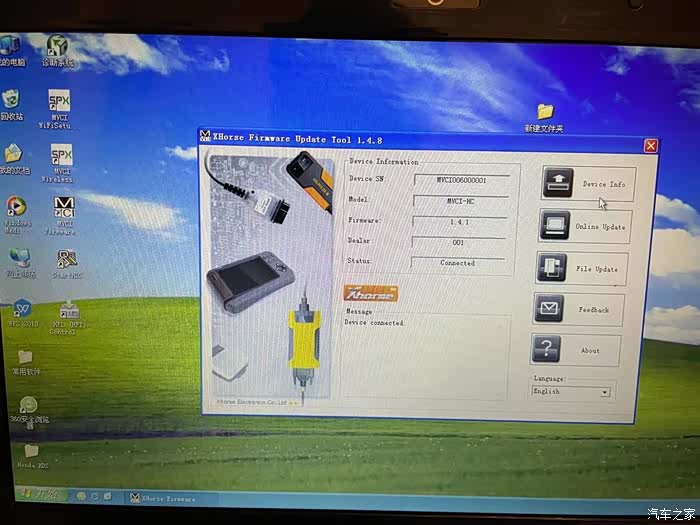Open the Windows Start menu
The height and width of the screenshot is (525, 700).
point(39,493)
